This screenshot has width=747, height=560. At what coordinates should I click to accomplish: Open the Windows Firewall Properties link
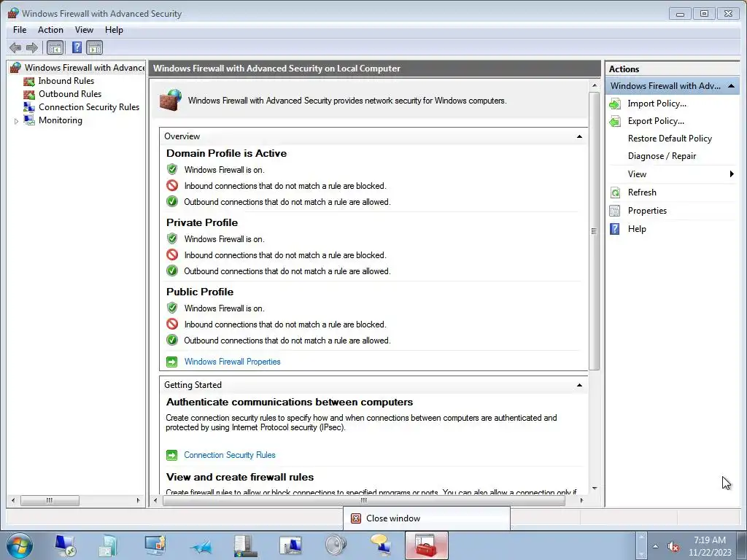pyautogui.click(x=232, y=362)
